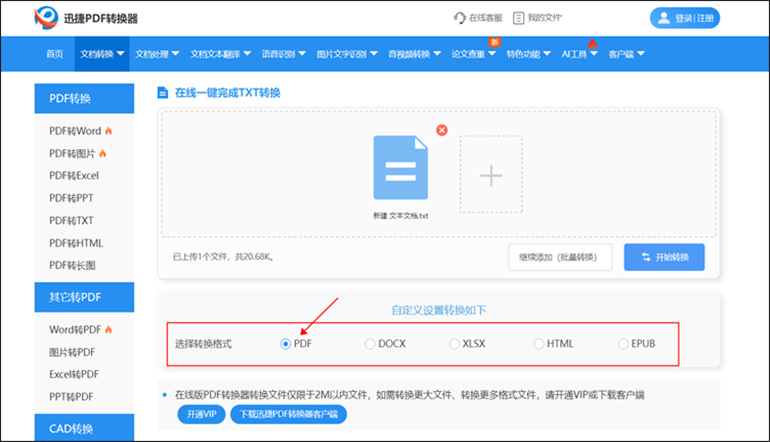The width and height of the screenshot is (770, 442).
Task: Click the 开始转换 button
Action: tap(664, 257)
